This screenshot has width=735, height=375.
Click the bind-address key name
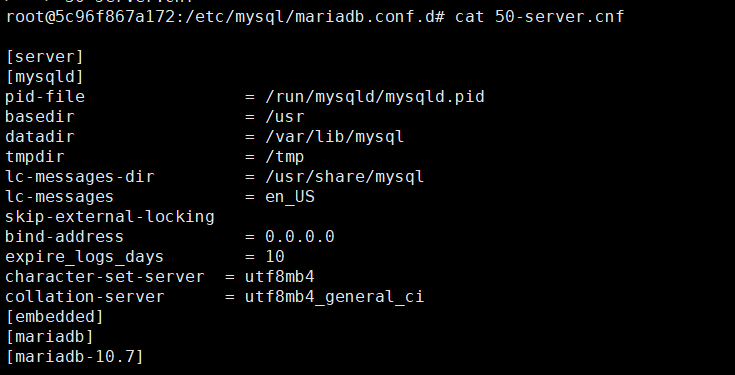click(64, 237)
